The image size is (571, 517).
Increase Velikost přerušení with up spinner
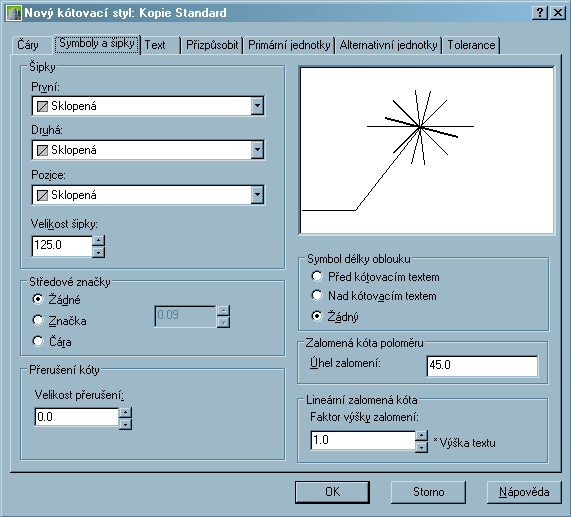pos(125,412)
